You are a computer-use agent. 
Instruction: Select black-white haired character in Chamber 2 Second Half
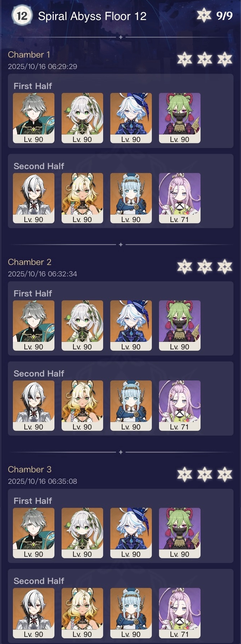tap(34, 405)
